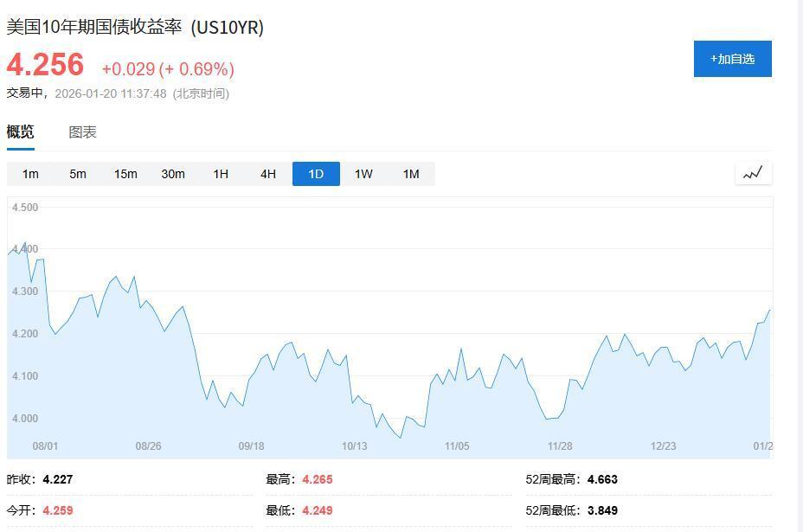Select the 5m interval
803x532 pixels.
click(x=78, y=174)
